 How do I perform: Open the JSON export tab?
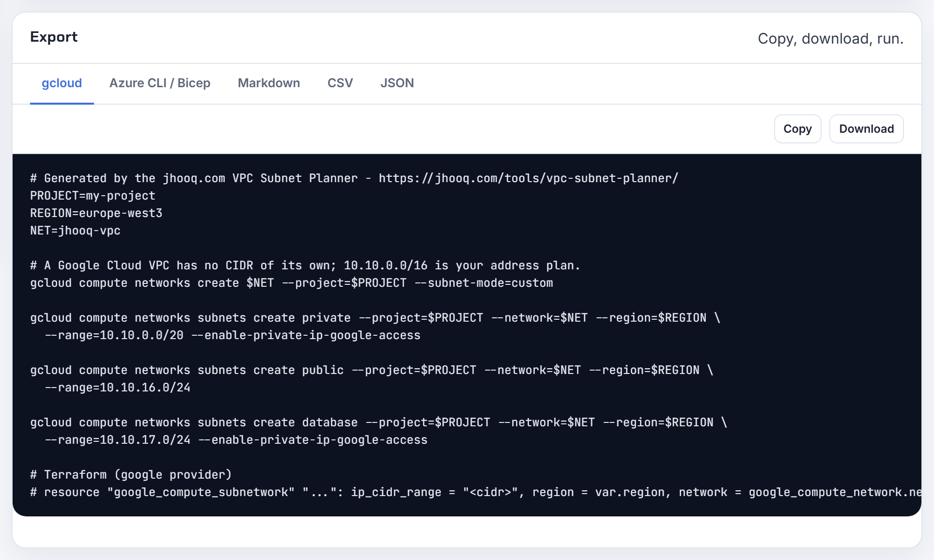(397, 83)
